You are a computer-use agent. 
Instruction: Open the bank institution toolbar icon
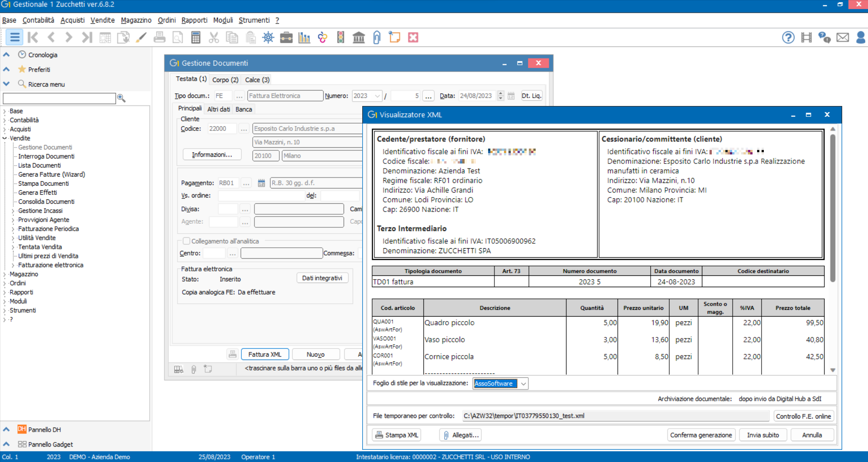pyautogui.click(x=359, y=37)
